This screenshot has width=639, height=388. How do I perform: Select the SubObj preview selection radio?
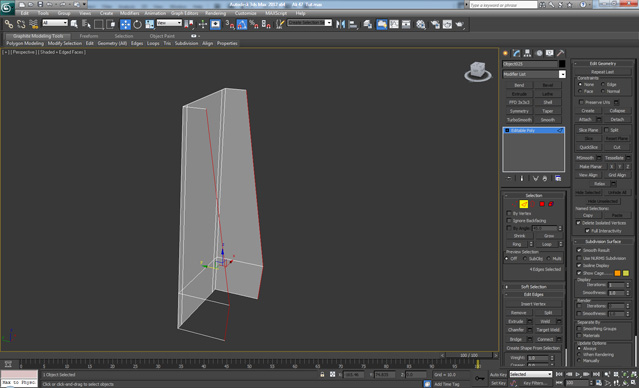(525, 259)
